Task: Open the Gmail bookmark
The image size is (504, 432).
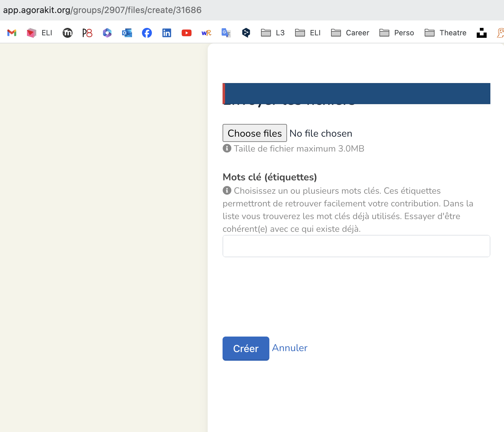Action: (12, 33)
